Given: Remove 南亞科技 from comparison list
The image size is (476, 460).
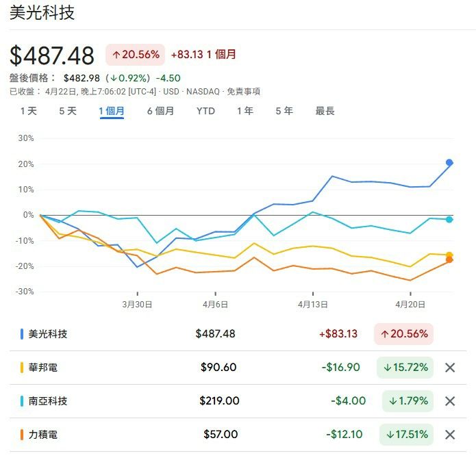Looking at the screenshot, I should coord(450,401).
